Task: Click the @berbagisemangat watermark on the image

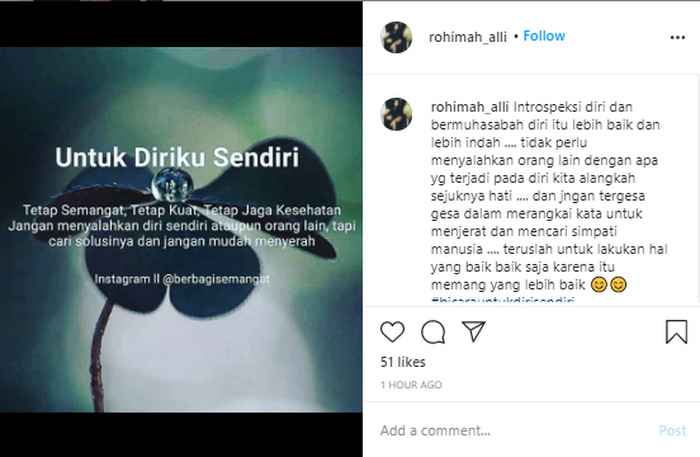Action: 217,279
